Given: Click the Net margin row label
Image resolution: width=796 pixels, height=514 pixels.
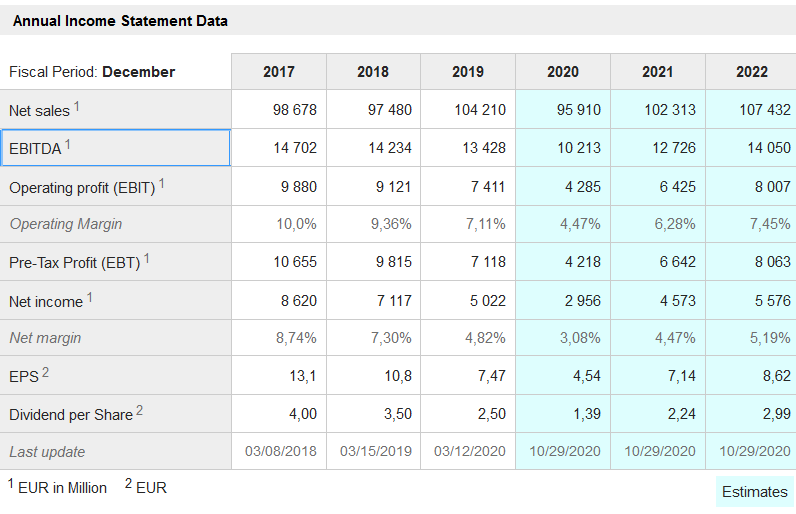Looking at the screenshot, I should click(x=45, y=338).
